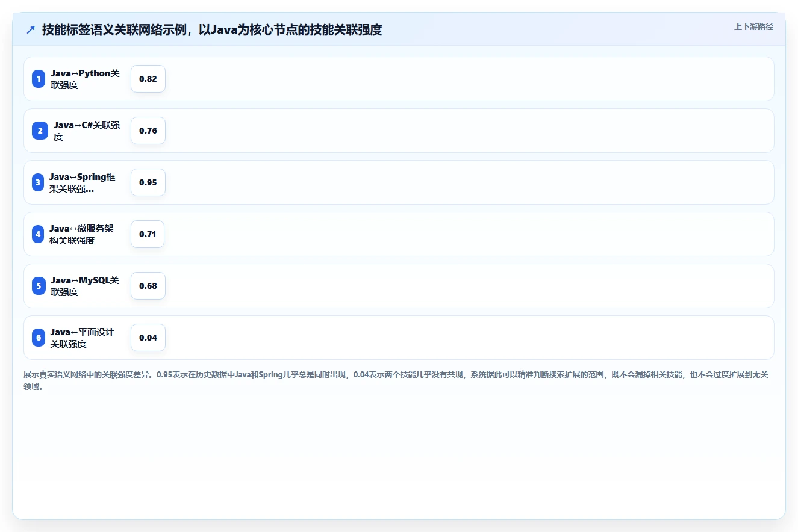Click number badge 5 for Java↔MySQL

[39, 286]
